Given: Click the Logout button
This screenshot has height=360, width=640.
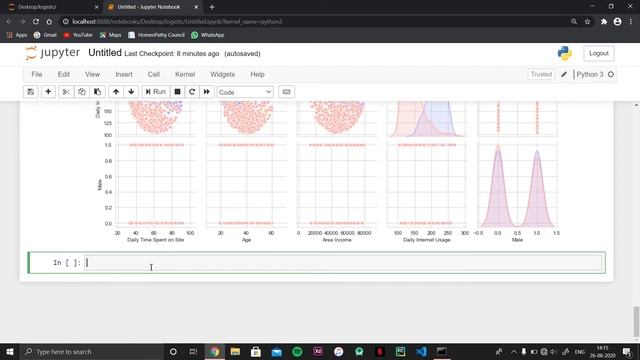Looking at the screenshot, I should (599, 53).
